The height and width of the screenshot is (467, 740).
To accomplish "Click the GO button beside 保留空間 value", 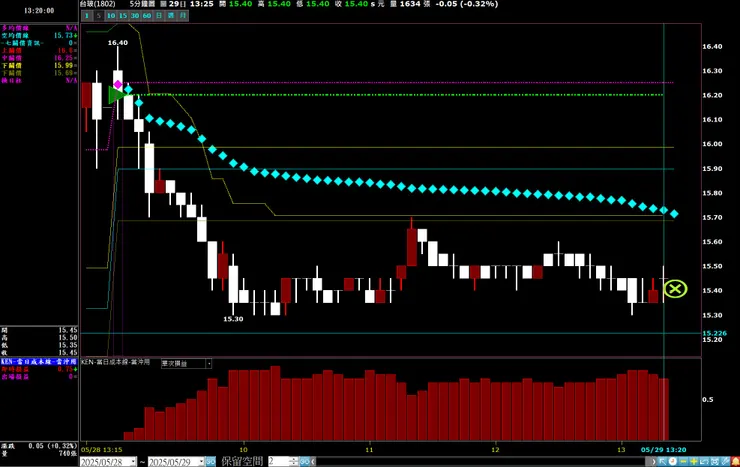I will click(305, 462).
